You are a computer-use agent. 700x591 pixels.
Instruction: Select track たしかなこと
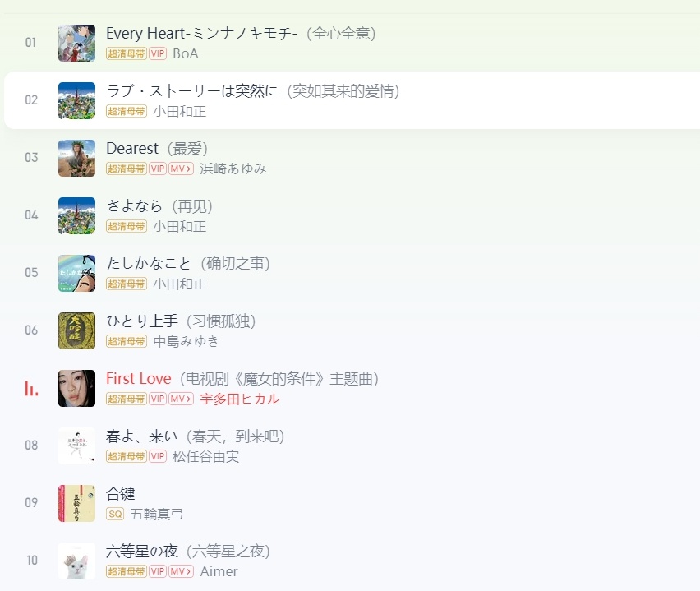[x=352, y=273]
